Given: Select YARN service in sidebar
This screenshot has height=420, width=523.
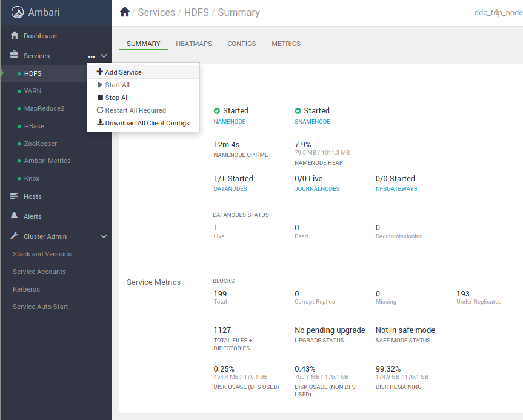Looking at the screenshot, I should 33,91.
